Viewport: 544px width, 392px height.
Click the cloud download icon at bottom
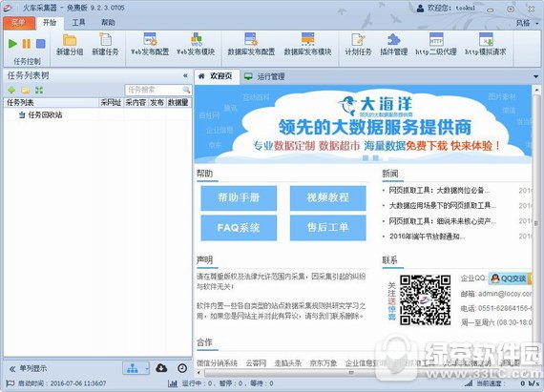(161, 368)
